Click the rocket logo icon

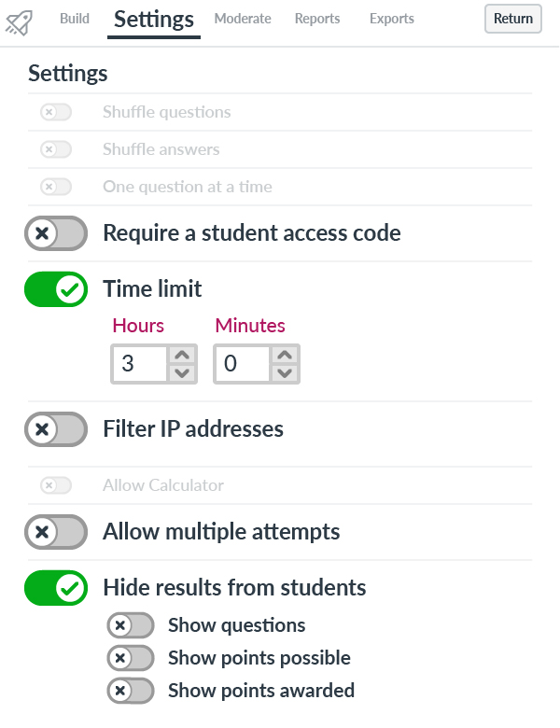tap(19, 22)
